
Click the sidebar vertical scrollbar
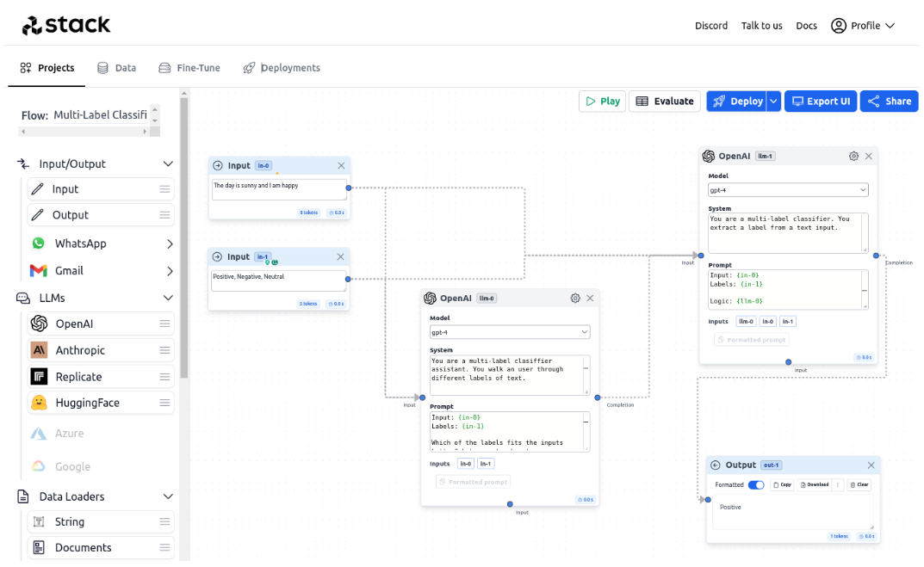tap(184, 236)
